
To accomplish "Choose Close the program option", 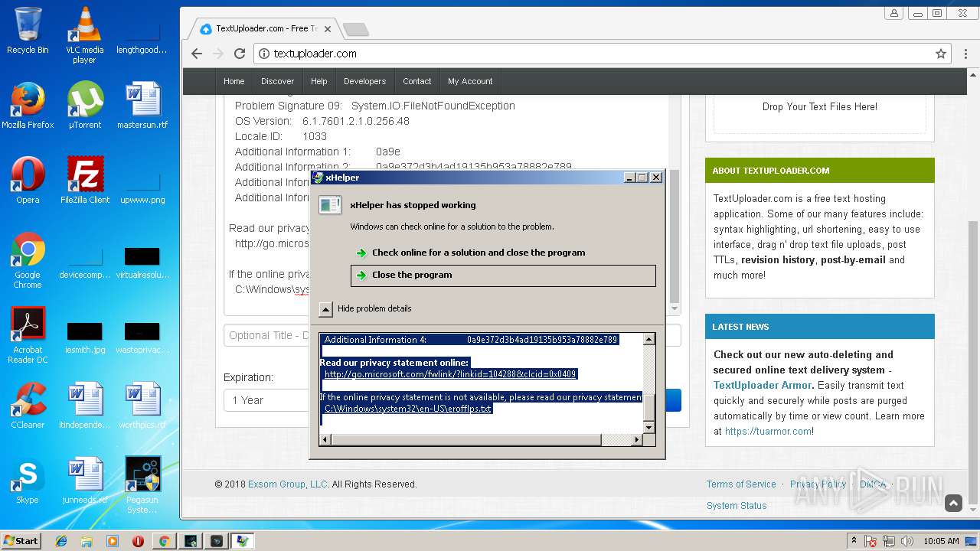I will pyautogui.click(x=503, y=275).
